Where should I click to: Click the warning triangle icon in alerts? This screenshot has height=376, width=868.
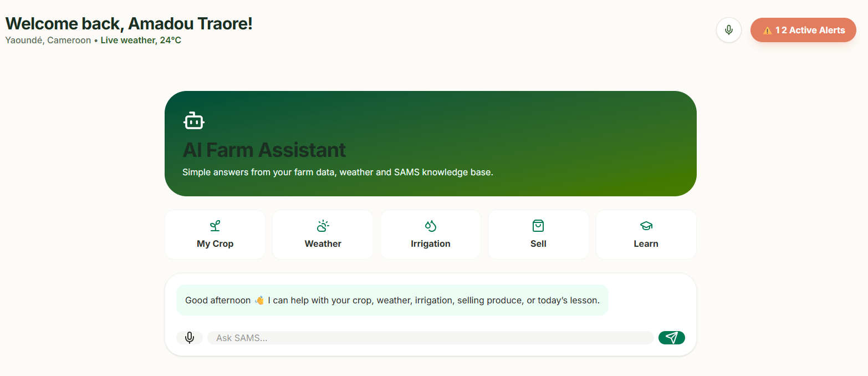tap(767, 31)
